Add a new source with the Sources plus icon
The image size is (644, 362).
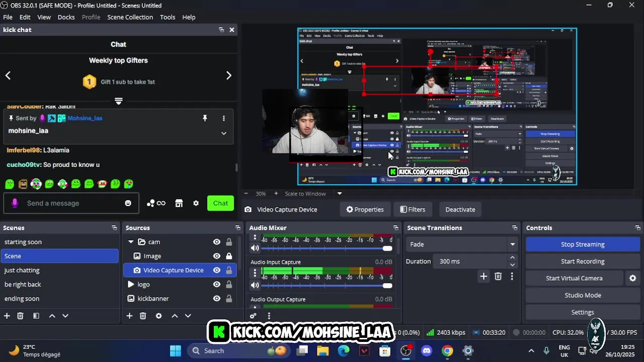point(129,316)
